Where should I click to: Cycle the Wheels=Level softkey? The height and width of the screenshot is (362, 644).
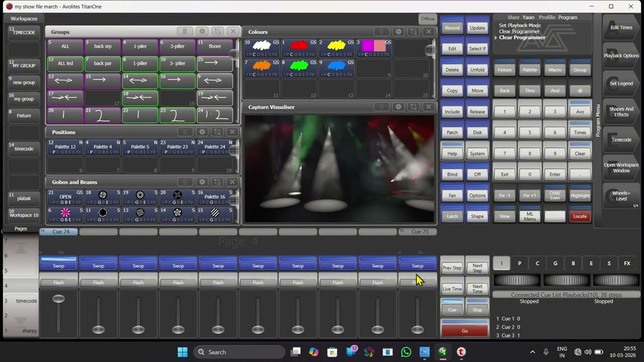coord(621,196)
